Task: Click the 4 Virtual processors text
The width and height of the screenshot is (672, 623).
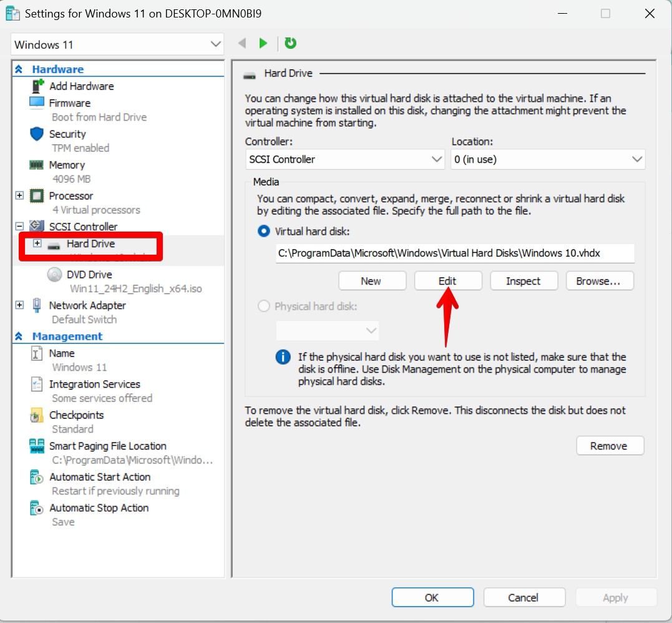Action: (x=96, y=210)
